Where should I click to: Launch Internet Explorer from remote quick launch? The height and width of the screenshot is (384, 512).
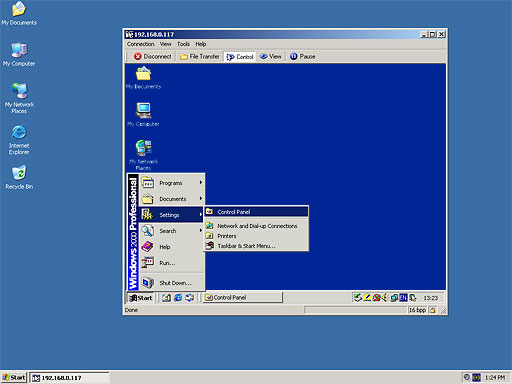[x=178, y=298]
